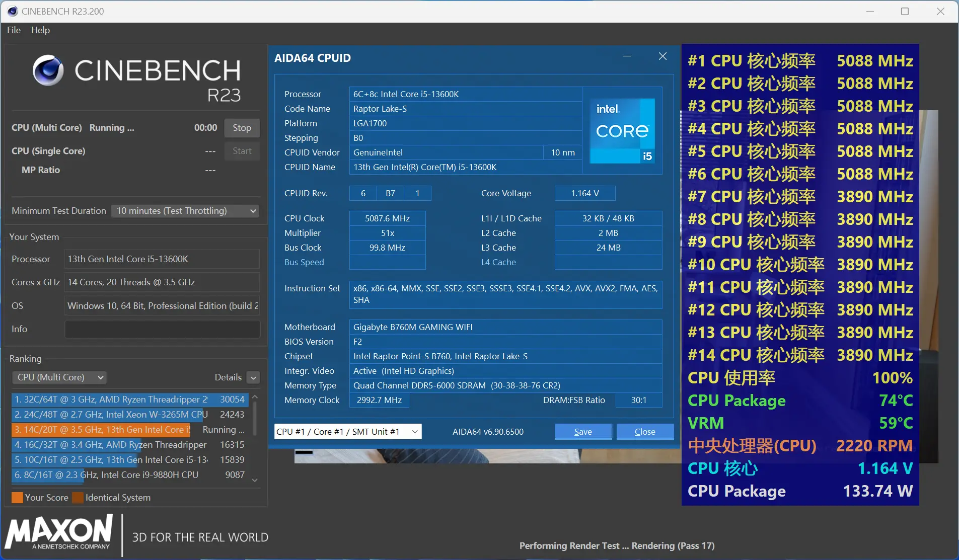The width and height of the screenshot is (959, 560).
Task: Click the Multiplier 51x value
Action: pos(387,233)
